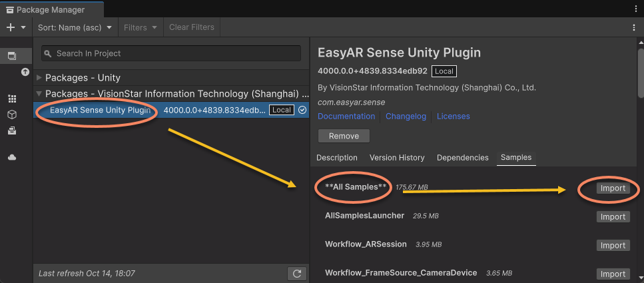Click the Remove package button

coord(344,136)
